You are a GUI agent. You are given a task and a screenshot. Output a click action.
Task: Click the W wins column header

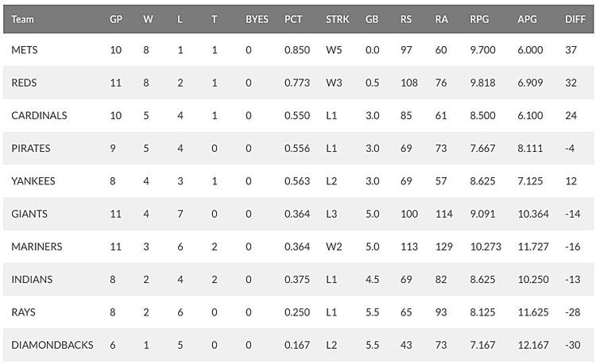coord(148,19)
